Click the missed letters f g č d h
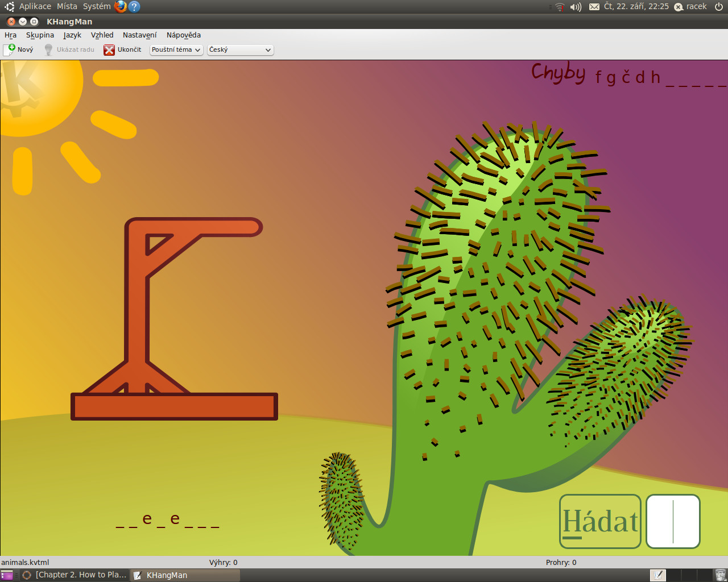Image resolution: width=728 pixels, height=582 pixels. coord(628,77)
